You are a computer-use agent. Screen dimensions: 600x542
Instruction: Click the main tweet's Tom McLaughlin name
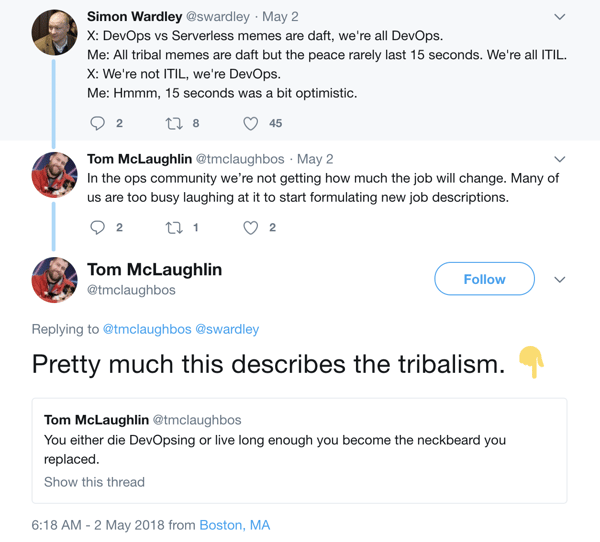coord(154,269)
